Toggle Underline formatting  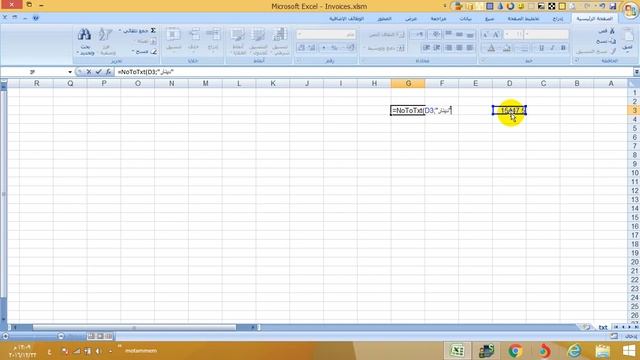tap(541, 48)
